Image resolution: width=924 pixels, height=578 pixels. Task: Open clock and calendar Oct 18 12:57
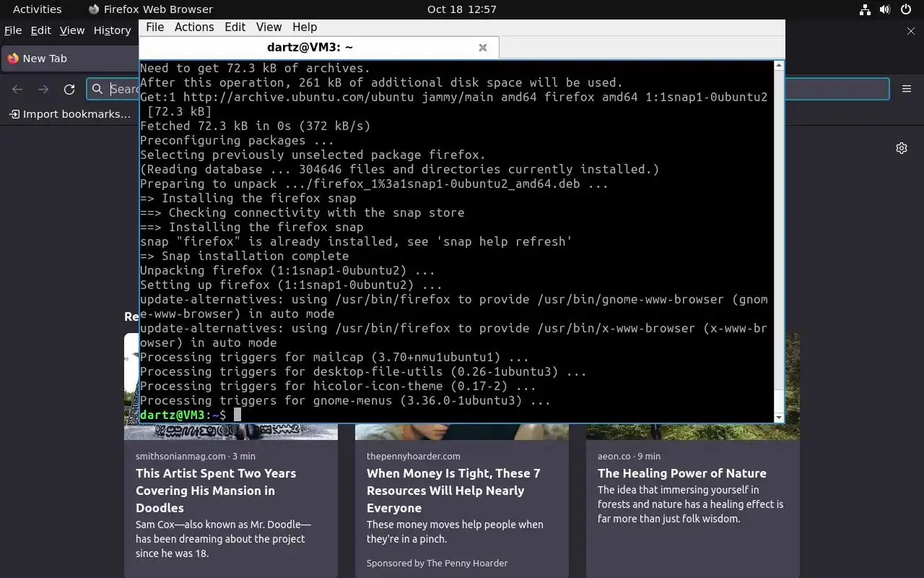point(462,9)
